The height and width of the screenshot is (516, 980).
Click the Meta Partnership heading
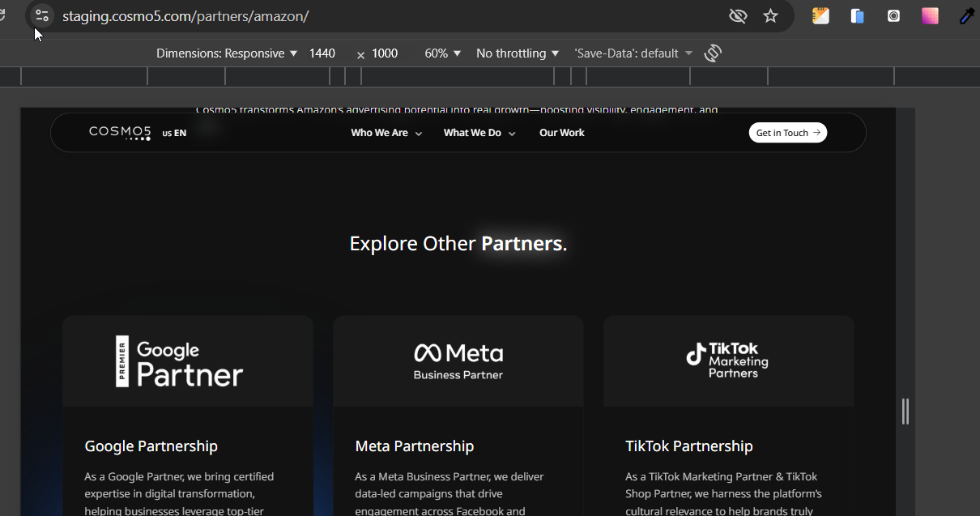(x=415, y=446)
